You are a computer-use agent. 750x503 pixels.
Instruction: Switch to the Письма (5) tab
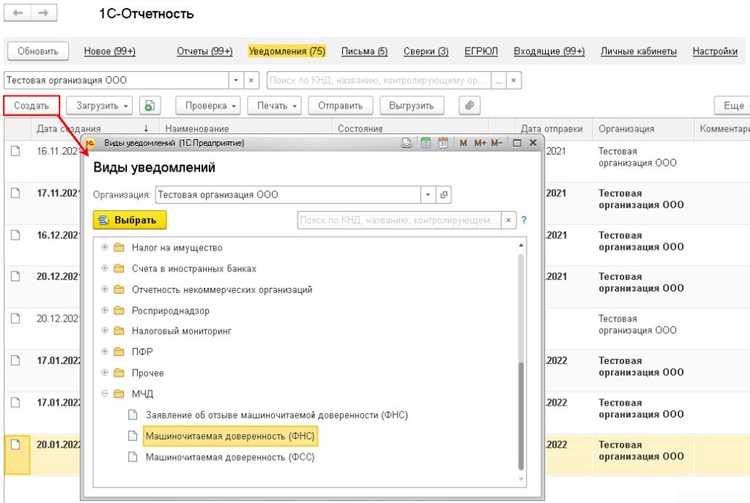364,51
